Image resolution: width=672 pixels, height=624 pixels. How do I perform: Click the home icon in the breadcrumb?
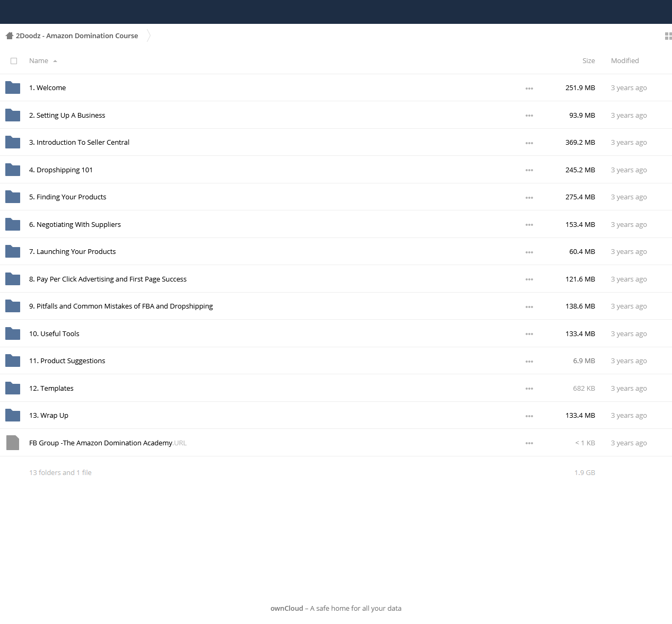(x=9, y=36)
